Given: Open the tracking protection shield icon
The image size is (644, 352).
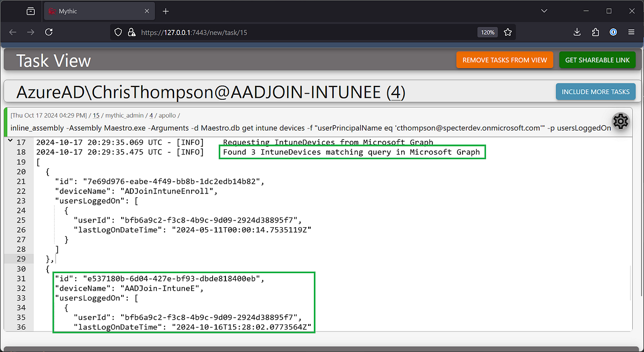Looking at the screenshot, I should pyautogui.click(x=118, y=32).
